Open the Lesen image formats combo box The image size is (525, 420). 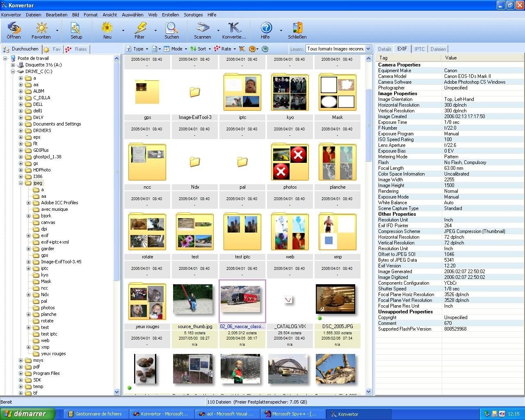click(x=339, y=49)
